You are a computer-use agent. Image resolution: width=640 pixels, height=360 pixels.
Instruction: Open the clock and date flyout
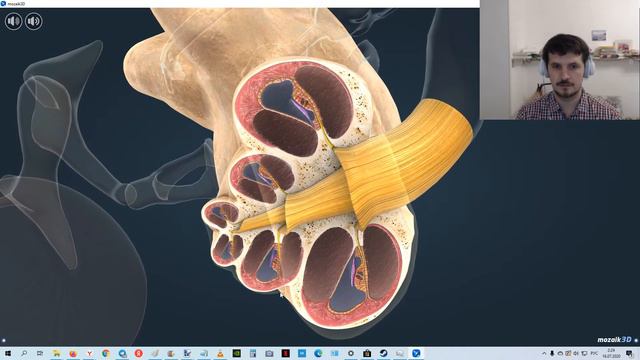(x=611, y=353)
